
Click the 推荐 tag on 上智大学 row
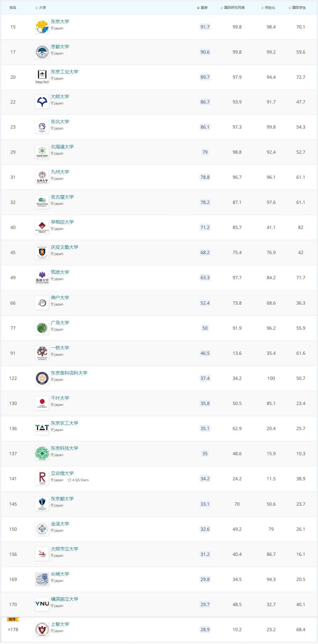[x=12, y=620]
